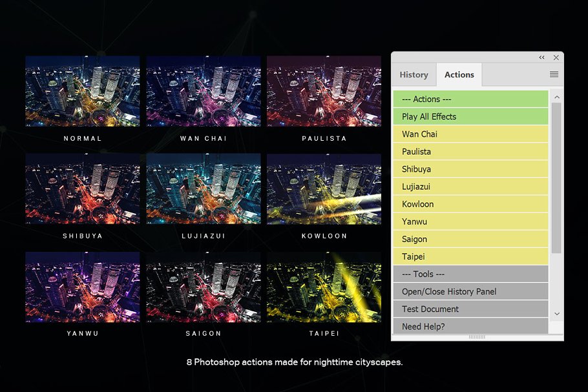Open the Need Help? action
This screenshot has height=392, width=588.
(x=470, y=326)
